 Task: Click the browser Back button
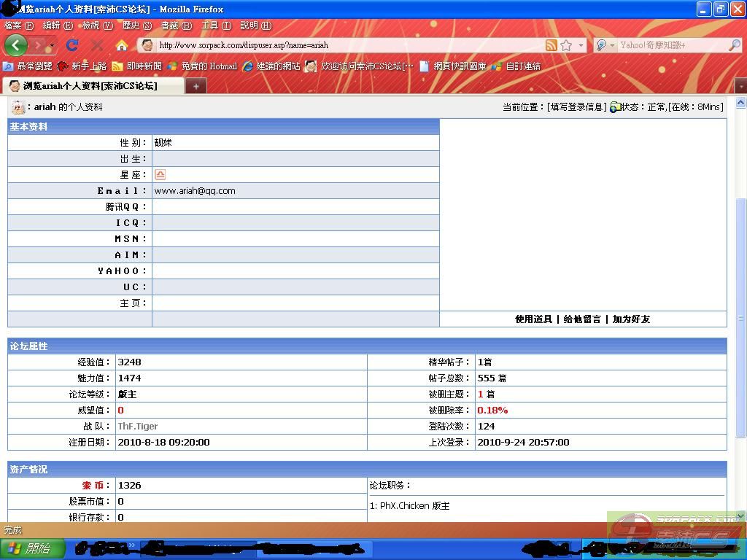click(15, 45)
